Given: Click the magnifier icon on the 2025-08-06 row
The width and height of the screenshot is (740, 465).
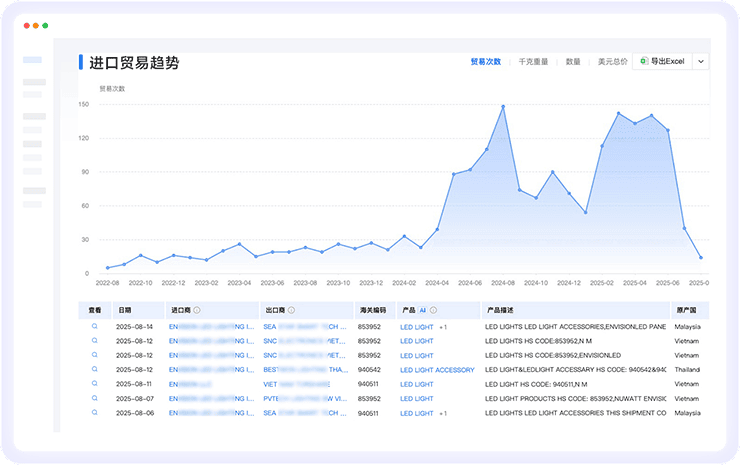Looking at the screenshot, I should (96, 413).
